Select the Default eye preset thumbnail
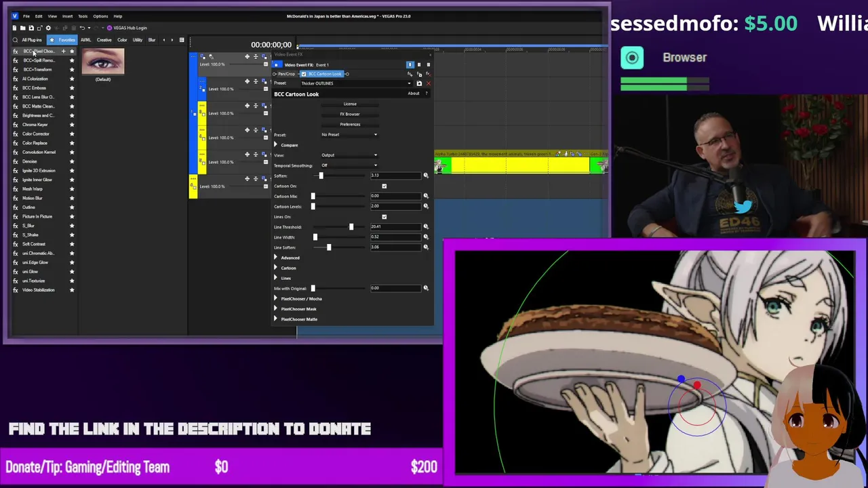The width and height of the screenshot is (868, 488). [x=103, y=62]
